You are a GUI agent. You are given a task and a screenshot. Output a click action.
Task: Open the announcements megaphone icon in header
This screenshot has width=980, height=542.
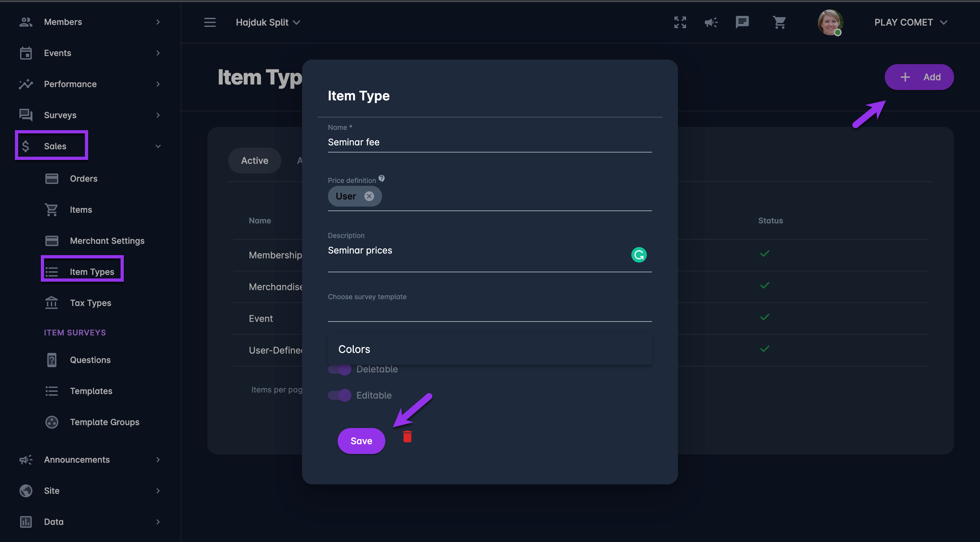point(711,22)
